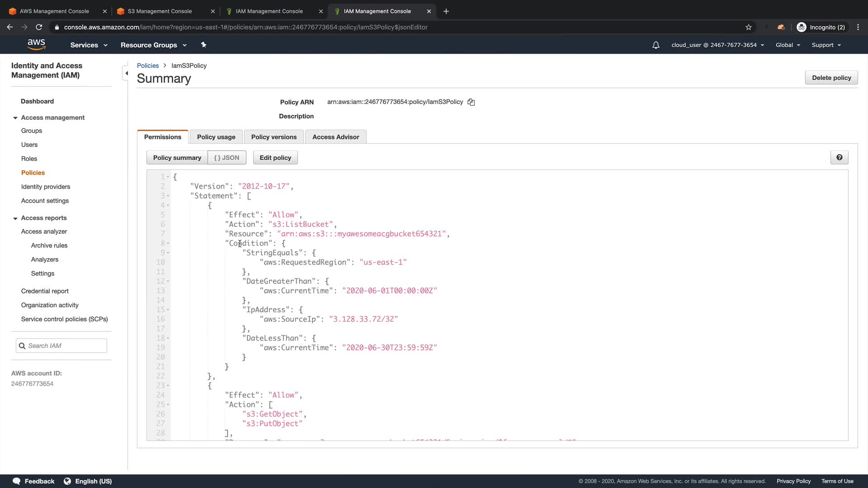This screenshot has width=868, height=488.
Task: Open the Services dropdown menu
Action: point(89,45)
